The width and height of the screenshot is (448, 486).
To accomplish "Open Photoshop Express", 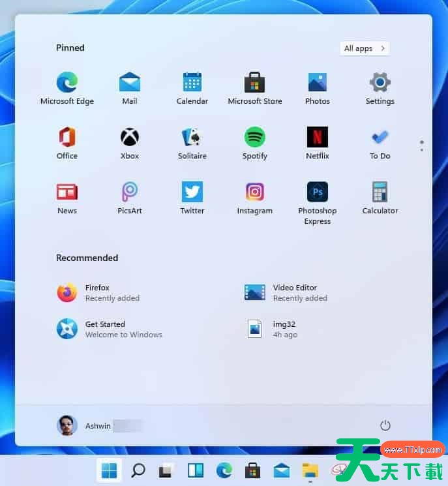I will click(318, 203).
